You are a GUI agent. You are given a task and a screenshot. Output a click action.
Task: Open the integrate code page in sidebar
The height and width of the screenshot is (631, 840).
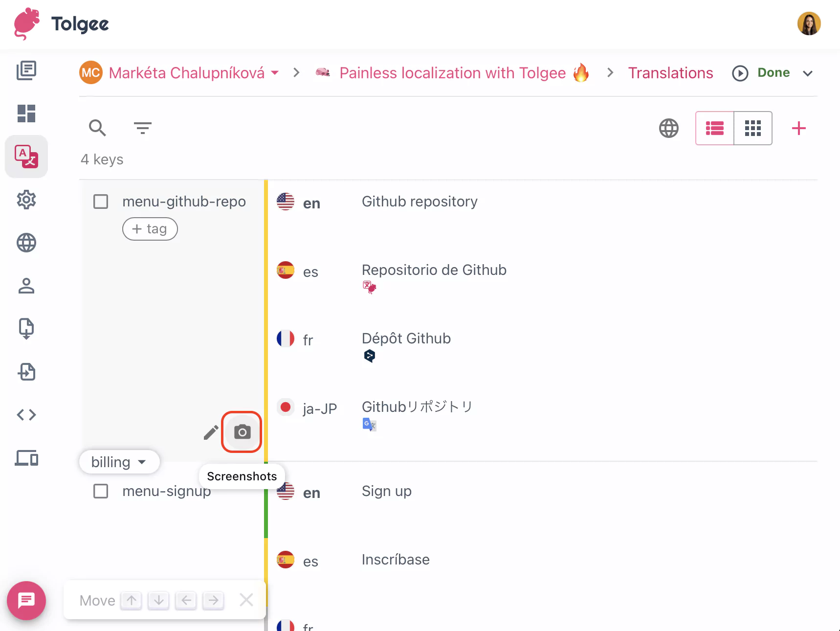(x=26, y=415)
